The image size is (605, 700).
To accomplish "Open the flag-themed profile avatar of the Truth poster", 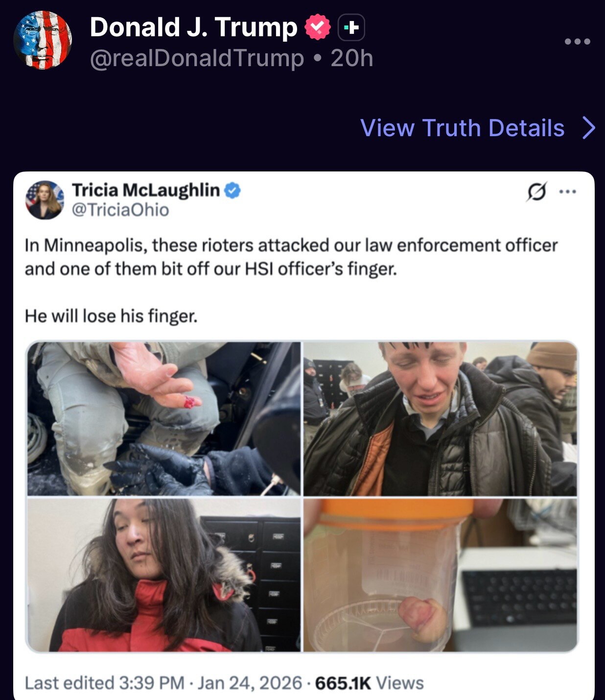I will point(43,40).
